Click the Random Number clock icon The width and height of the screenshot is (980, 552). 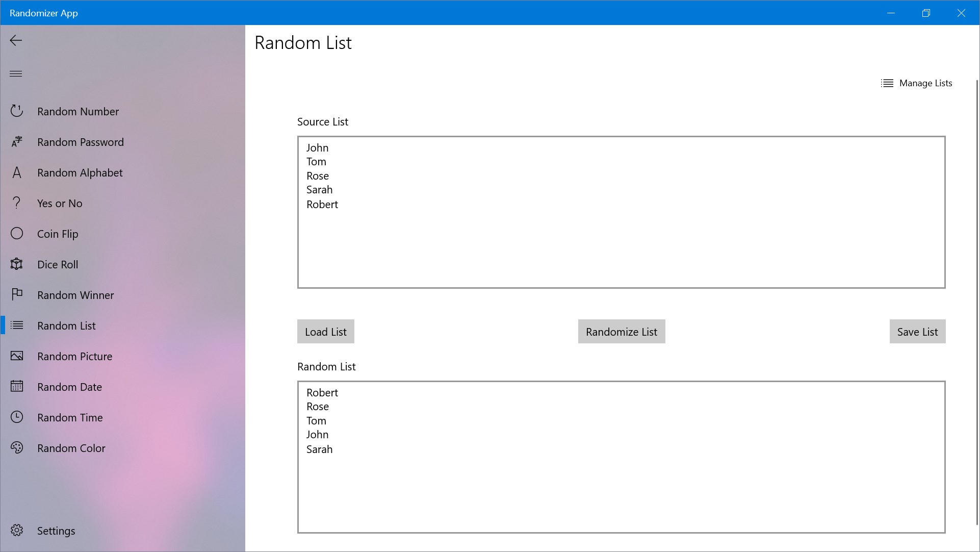point(17,111)
